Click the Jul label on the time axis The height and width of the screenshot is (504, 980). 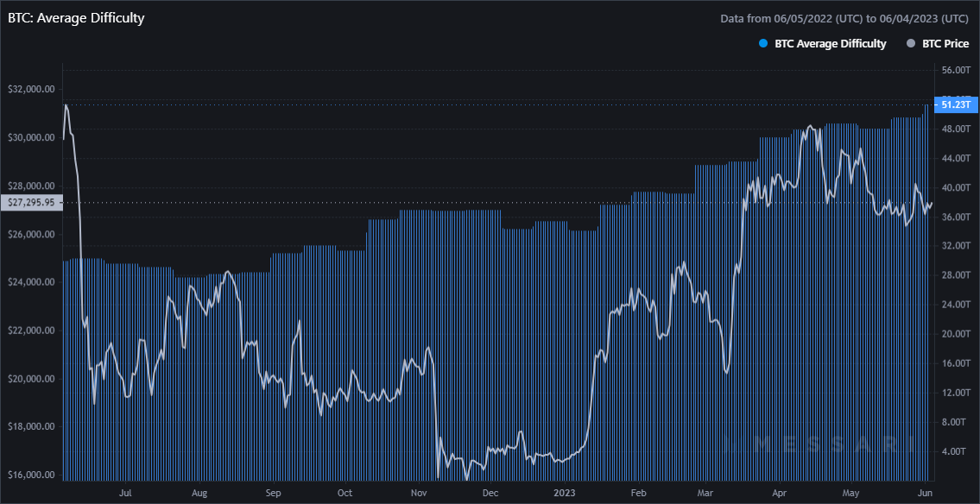(x=125, y=492)
